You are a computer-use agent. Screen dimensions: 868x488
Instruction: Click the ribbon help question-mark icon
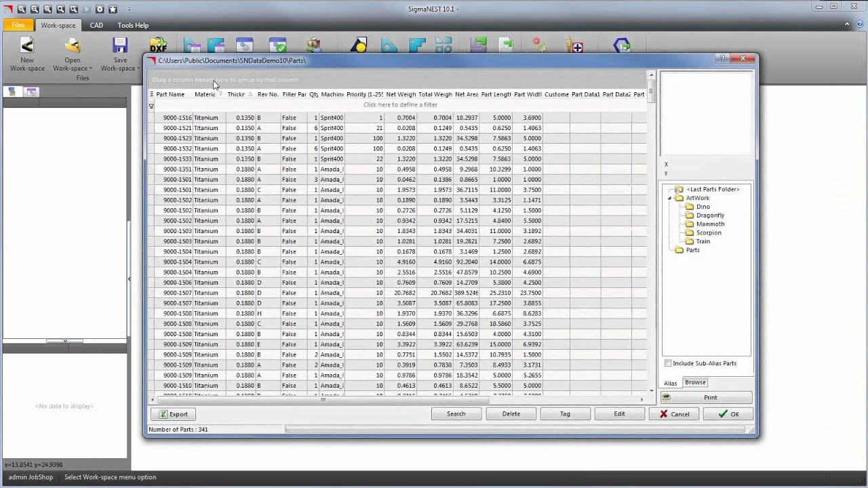tap(859, 25)
